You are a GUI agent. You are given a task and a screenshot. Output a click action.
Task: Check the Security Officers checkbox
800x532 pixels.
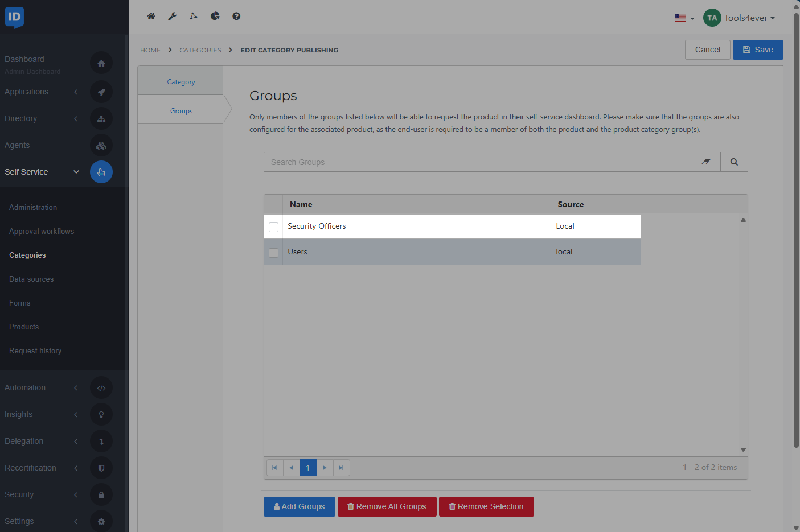point(274,227)
